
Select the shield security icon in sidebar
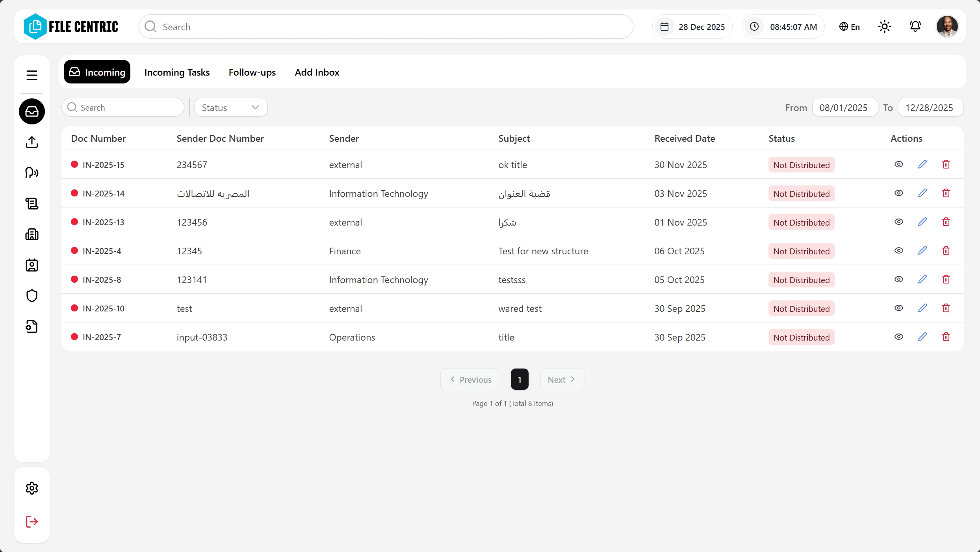coord(32,296)
